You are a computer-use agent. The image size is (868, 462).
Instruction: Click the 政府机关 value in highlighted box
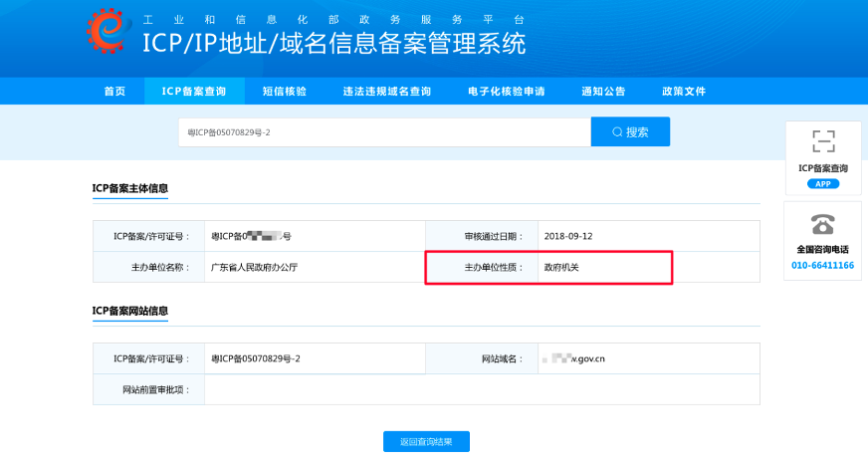[560, 268]
